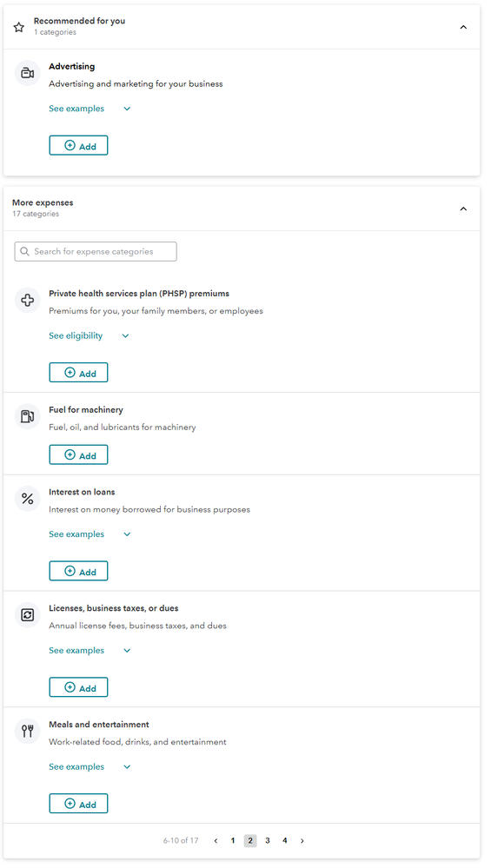Image resolution: width=491 pixels, height=868 pixels.
Task: Expand See examples under Advertising
Action: [90, 109]
